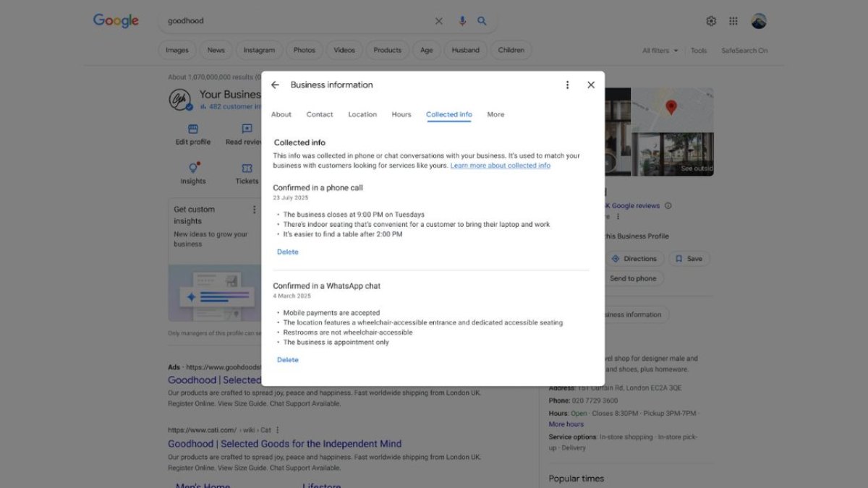Open Learn more about collected info link
Image resolution: width=868 pixels, height=488 pixels.
pos(501,166)
